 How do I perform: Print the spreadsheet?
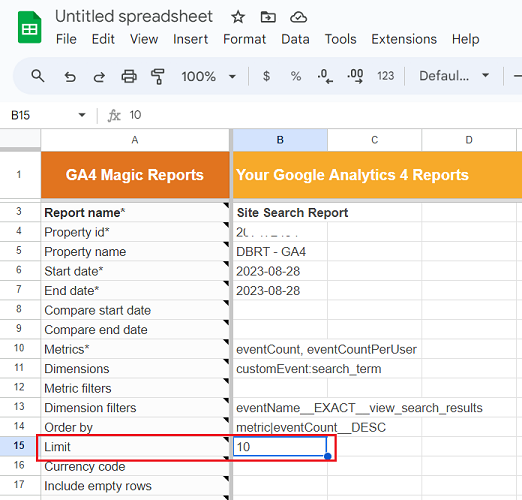(x=129, y=76)
